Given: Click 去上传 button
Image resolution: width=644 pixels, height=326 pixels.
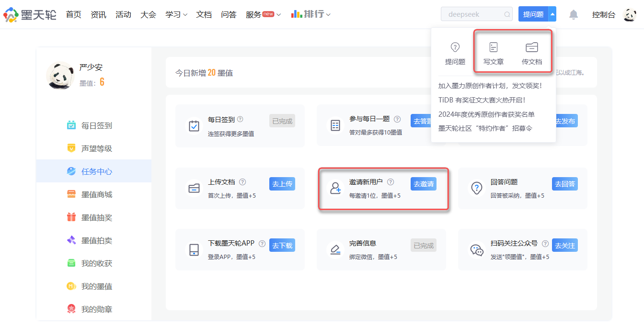Looking at the screenshot, I should pos(282,183).
